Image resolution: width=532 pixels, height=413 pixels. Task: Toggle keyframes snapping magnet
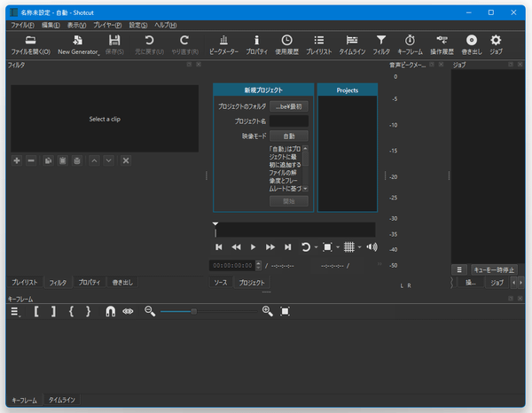[x=110, y=311]
